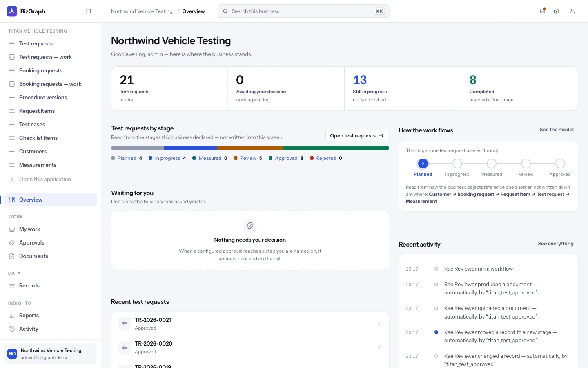Click the Booking requests — work icon
This screenshot has height=368, width=588.
[x=12, y=84]
